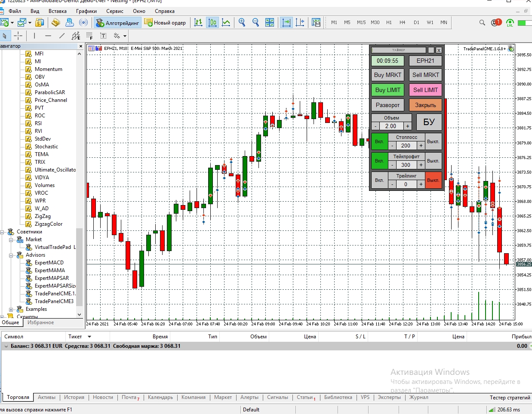Select the equidistant channel tool
The width and height of the screenshot is (532, 414).
[x=76, y=36]
